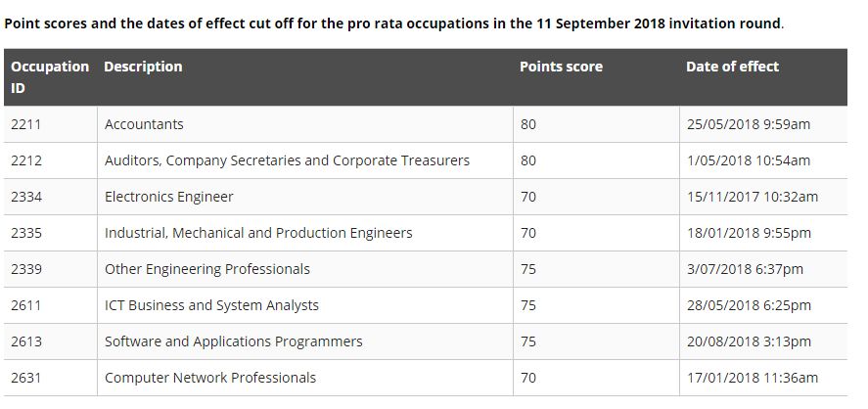Select the 17/01/2018 11:36am date cell
Viewport: 868px width, 409px height.
(763, 378)
